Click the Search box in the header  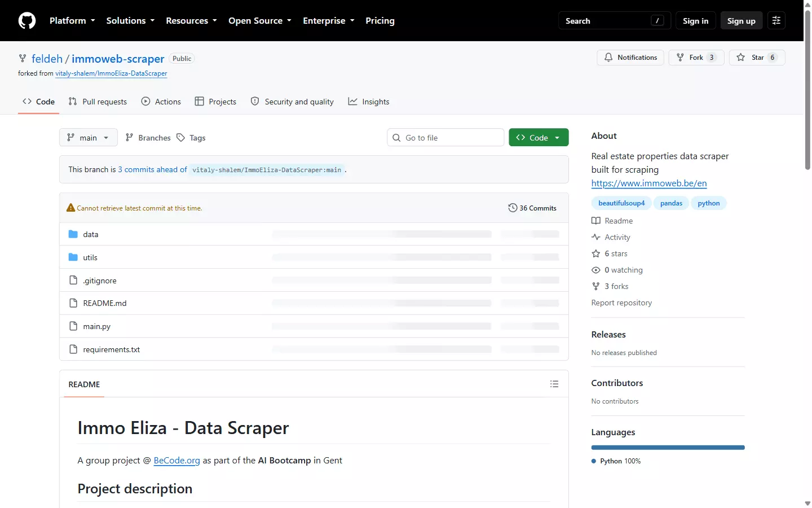(615, 21)
